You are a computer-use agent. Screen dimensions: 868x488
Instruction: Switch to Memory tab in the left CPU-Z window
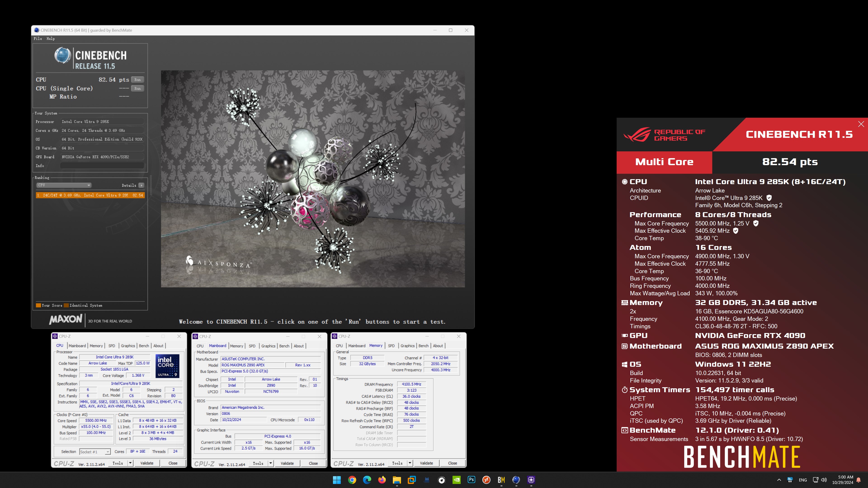(96, 346)
